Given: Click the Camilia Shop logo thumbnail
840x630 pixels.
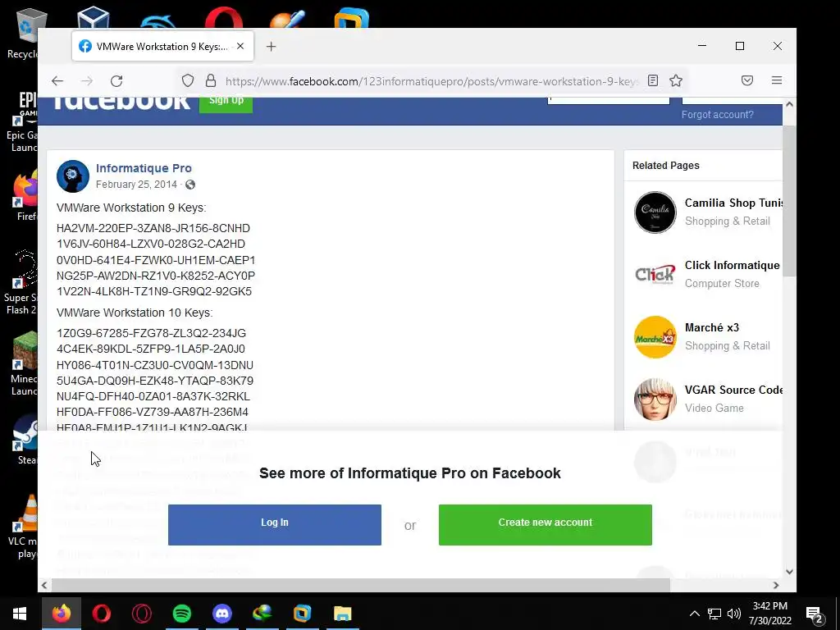Looking at the screenshot, I should coord(655,212).
